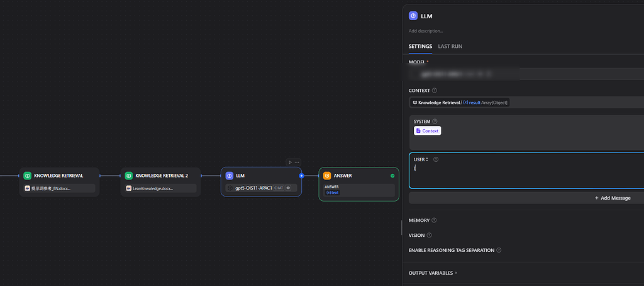Click the green checkmark on Answer node

pos(392,176)
